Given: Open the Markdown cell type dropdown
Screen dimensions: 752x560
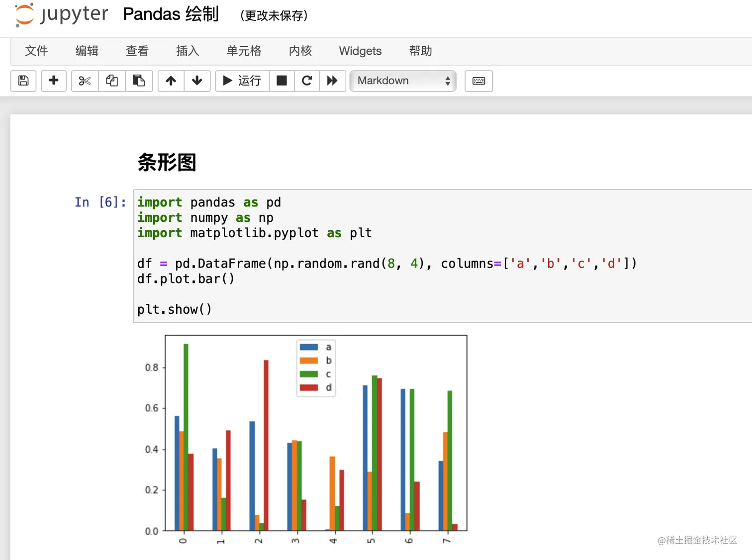Looking at the screenshot, I should [403, 81].
